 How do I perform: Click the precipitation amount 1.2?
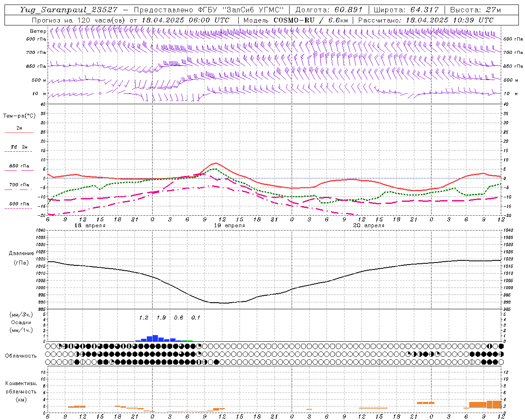pos(144,317)
